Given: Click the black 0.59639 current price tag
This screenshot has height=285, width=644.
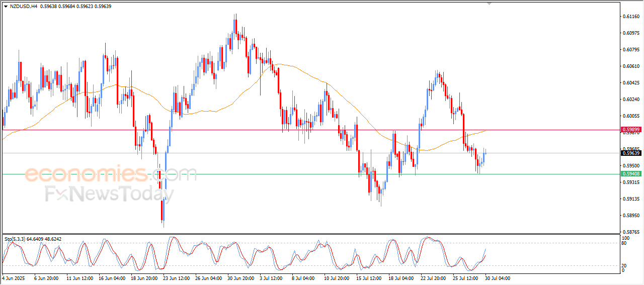Looking at the screenshot, I should [x=631, y=153].
